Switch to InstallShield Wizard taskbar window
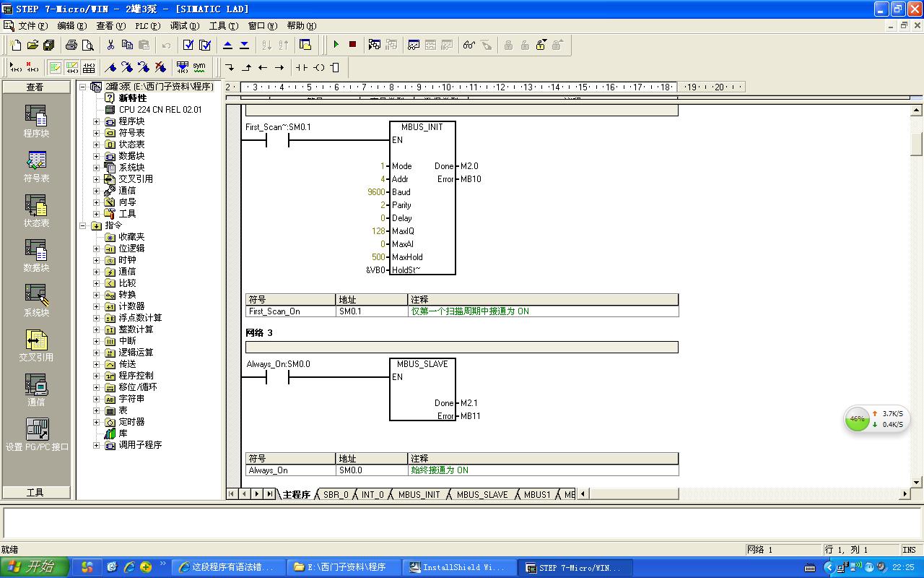924x578 pixels. coord(459,567)
